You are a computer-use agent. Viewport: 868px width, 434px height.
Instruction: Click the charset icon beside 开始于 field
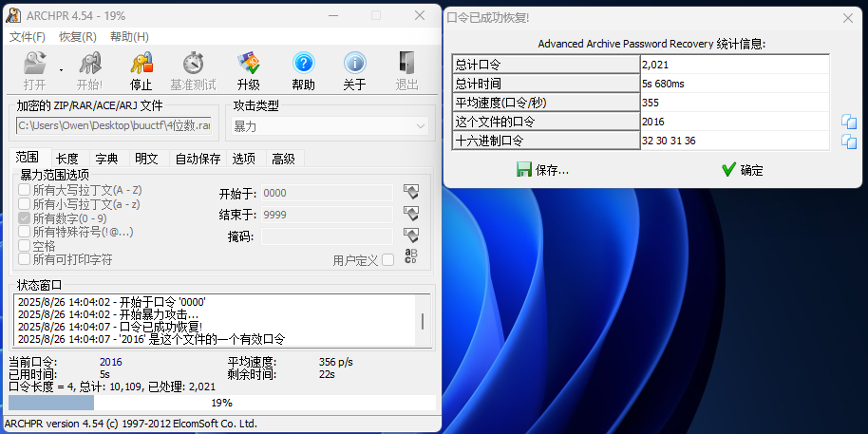(x=411, y=192)
